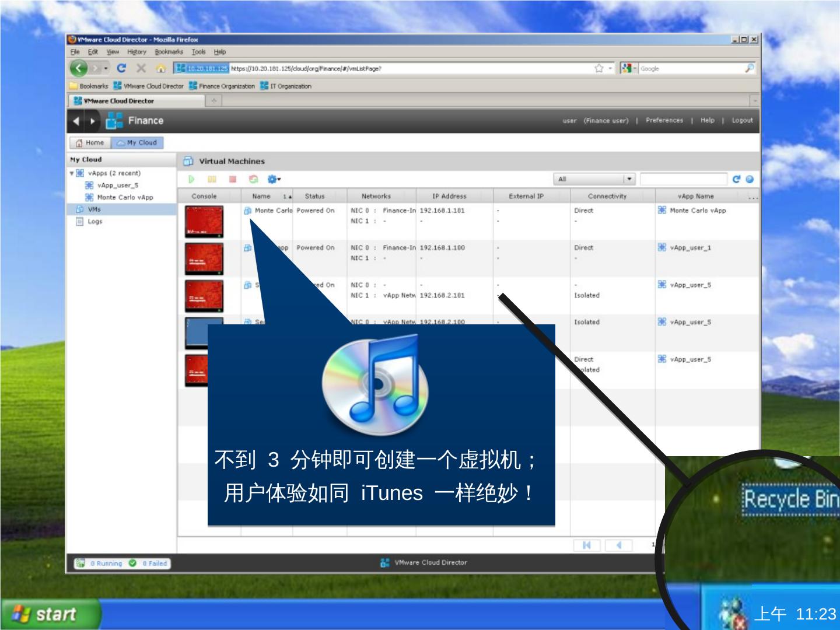Click the 0 Failed tasks status indicator
This screenshot has height=630, width=840.
(148, 563)
